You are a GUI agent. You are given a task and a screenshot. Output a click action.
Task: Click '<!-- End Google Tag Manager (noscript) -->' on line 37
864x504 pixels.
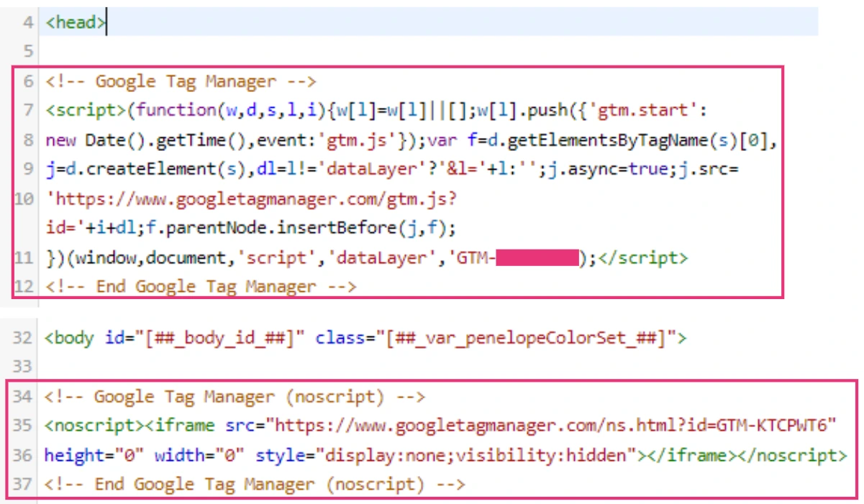pos(255,485)
